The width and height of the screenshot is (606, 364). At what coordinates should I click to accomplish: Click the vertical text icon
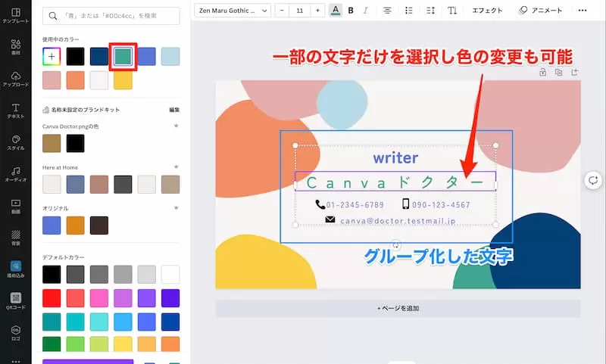pos(451,11)
